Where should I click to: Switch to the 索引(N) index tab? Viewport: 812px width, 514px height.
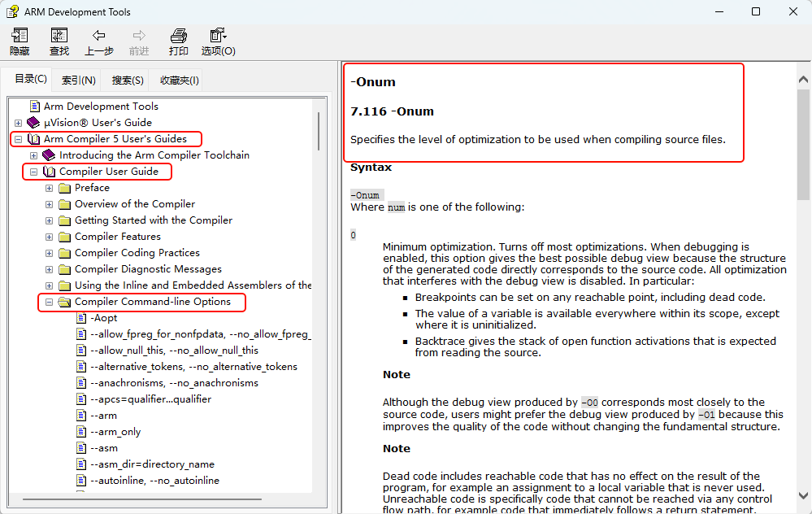(x=79, y=80)
